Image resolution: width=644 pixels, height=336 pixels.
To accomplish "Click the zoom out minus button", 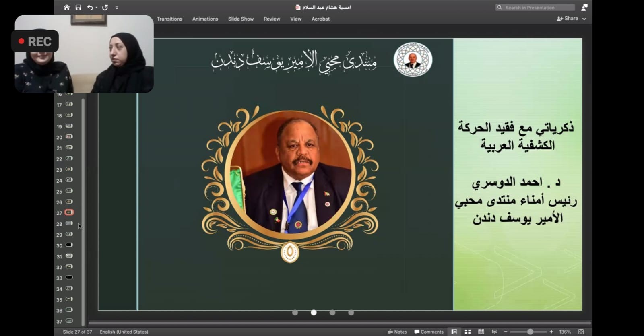I will click(x=506, y=332).
